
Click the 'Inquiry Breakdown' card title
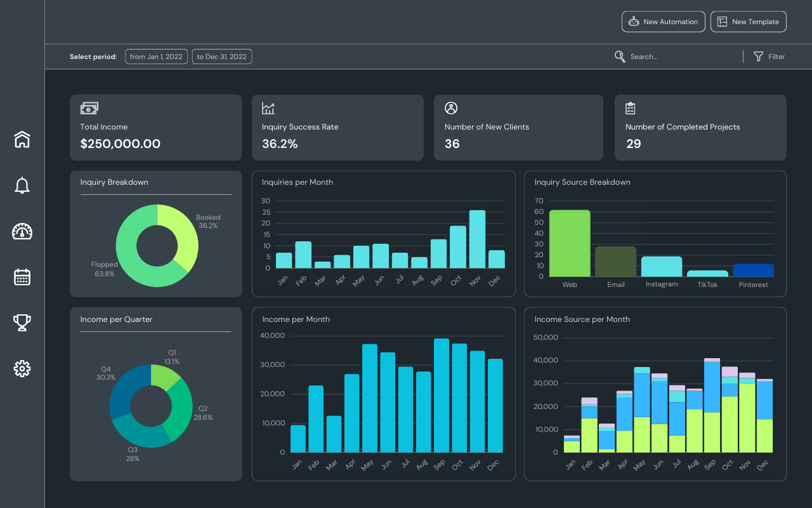(x=114, y=182)
